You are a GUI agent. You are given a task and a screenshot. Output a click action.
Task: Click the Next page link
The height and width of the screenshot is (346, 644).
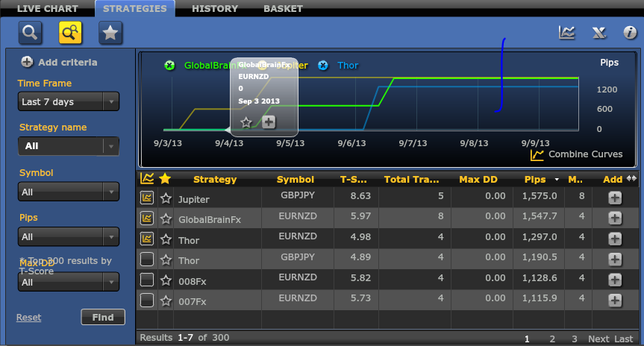click(598, 339)
